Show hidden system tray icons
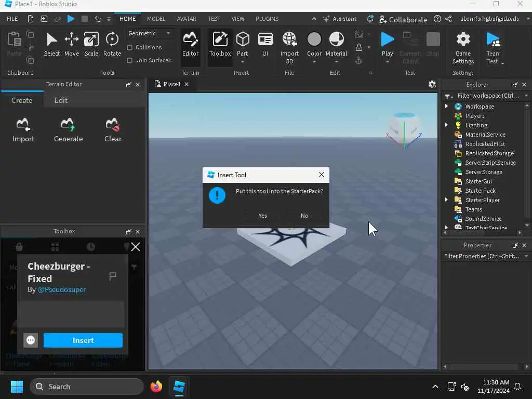532x399 pixels. pos(435,387)
